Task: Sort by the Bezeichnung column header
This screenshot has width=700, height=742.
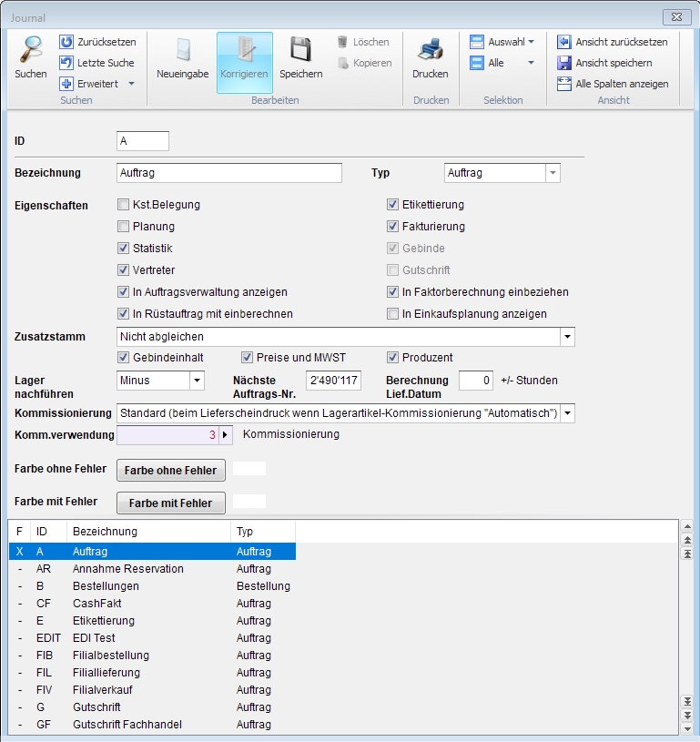Action: [148, 532]
